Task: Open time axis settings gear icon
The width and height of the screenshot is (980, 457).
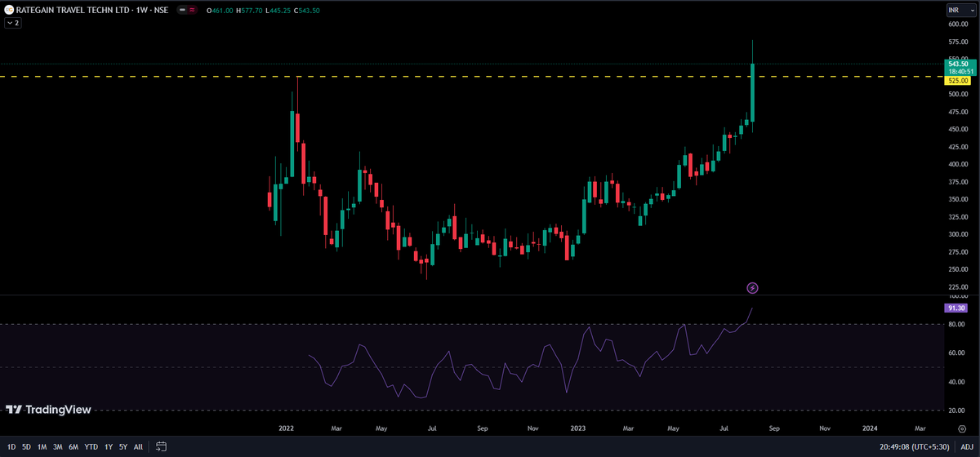Action: coord(962,427)
